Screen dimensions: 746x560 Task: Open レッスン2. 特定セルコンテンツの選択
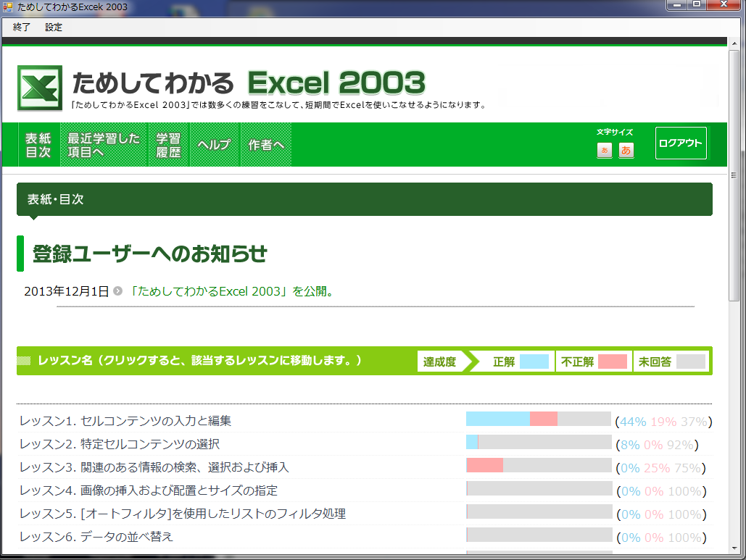(x=120, y=445)
